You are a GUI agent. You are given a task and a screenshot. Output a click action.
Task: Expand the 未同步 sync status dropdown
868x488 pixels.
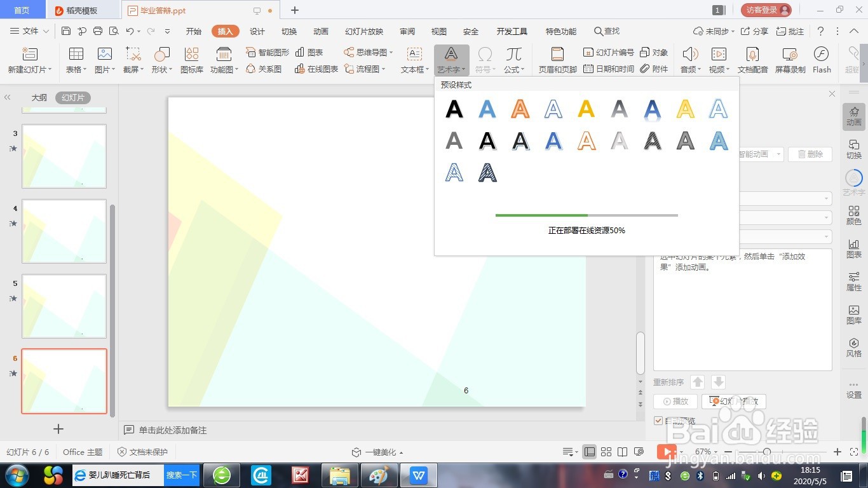733,31
